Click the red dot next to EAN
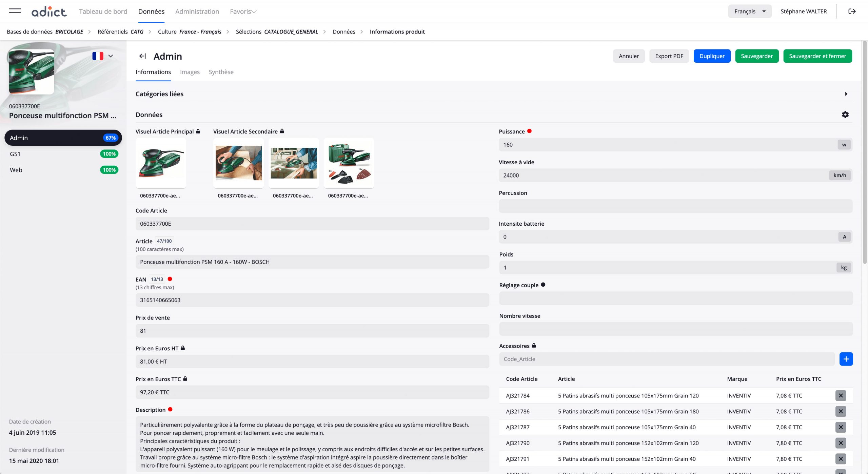Screen dimensions: 868x474 [x=170, y=279]
